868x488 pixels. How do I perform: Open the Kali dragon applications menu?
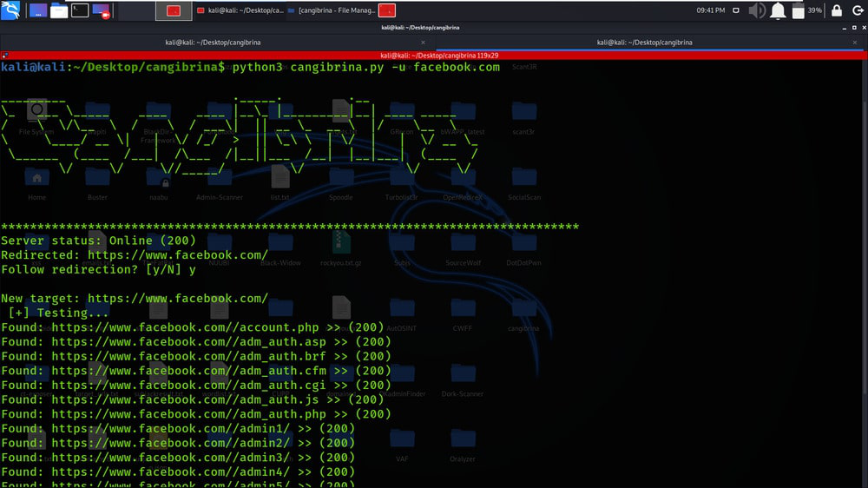[10, 10]
